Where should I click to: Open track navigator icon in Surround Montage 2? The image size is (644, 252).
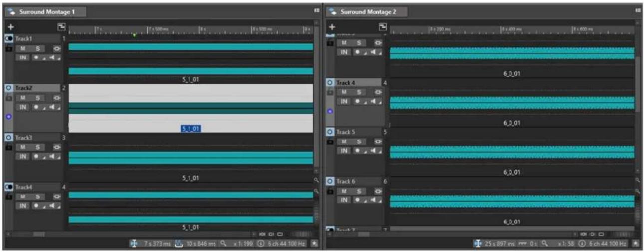click(383, 27)
